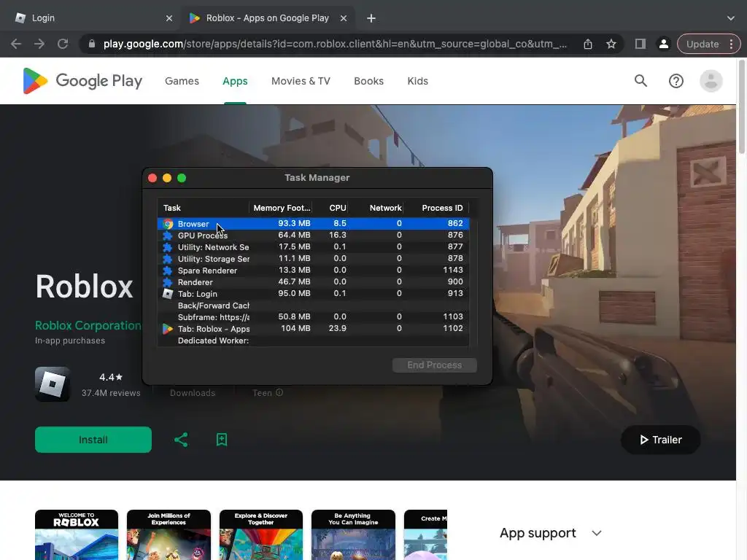Maximize Task Manager with green button
Viewport: 747px width, 560px height.
pyautogui.click(x=182, y=178)
